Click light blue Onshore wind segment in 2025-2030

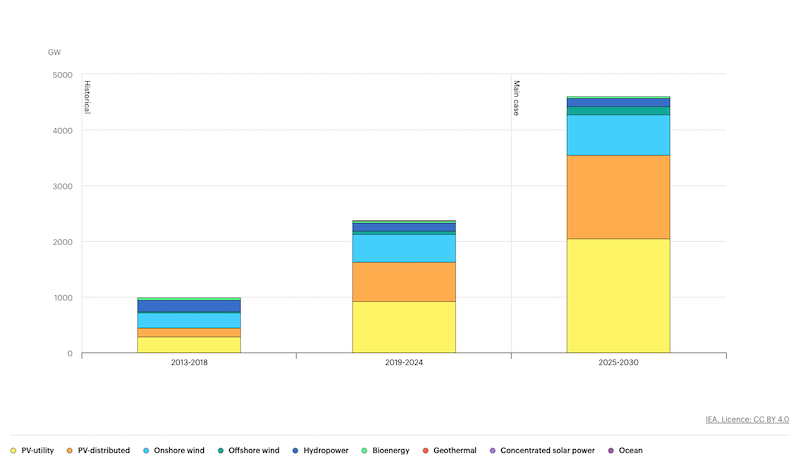[x=618, y=135]
